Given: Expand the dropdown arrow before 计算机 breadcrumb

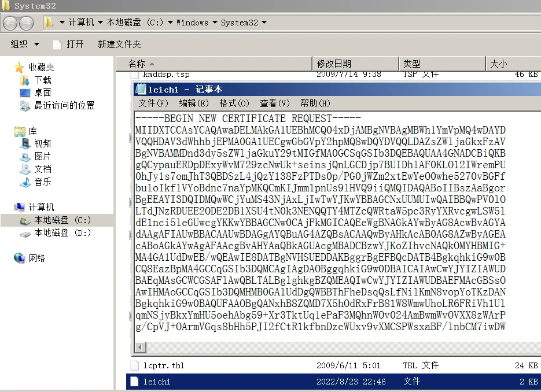Looking at the screenshot, I should (62, 23).
